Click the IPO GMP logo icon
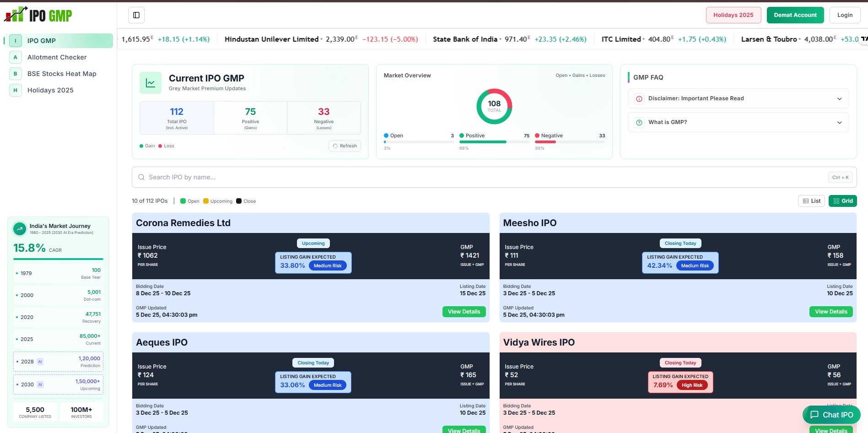868x433 pixels. [x=14, y=15]
